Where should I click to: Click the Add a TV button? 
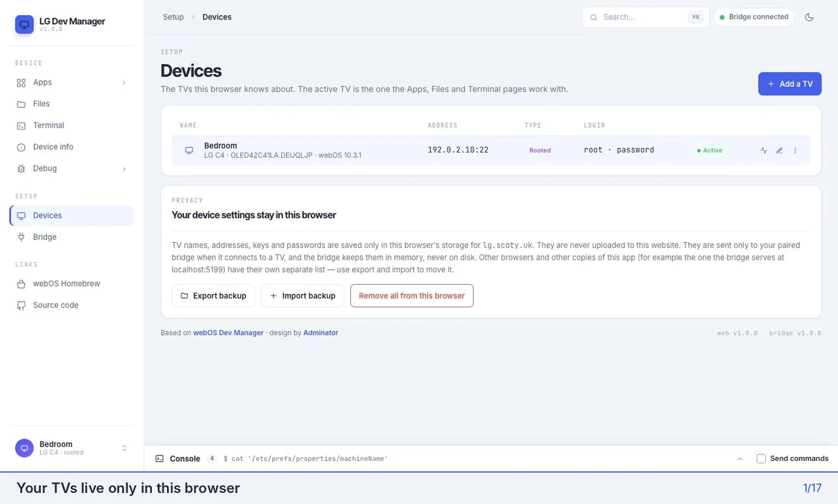click(790, 84)
